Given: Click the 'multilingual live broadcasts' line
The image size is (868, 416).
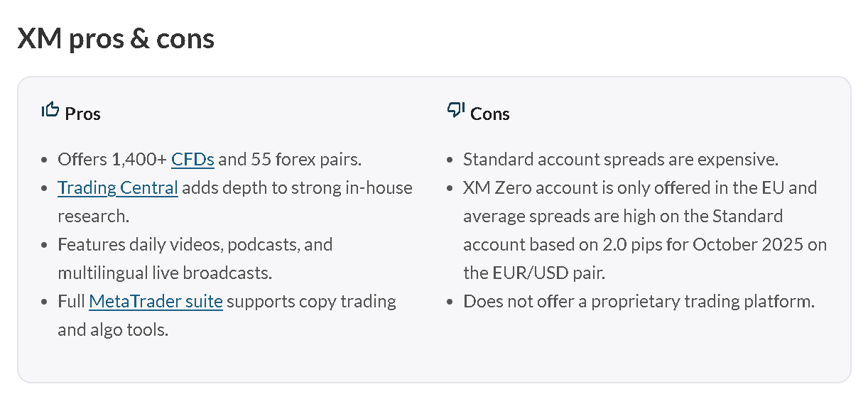Looking at the screenshot, I should click(165, 273).
